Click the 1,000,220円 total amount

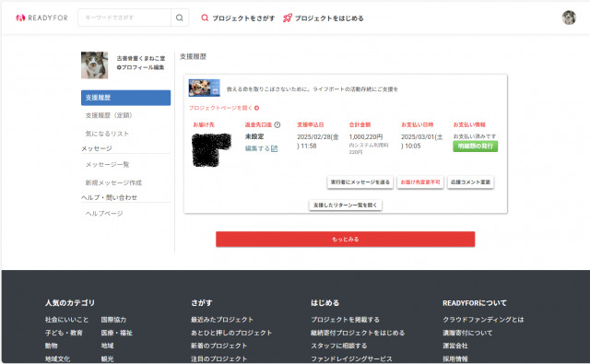366,137
